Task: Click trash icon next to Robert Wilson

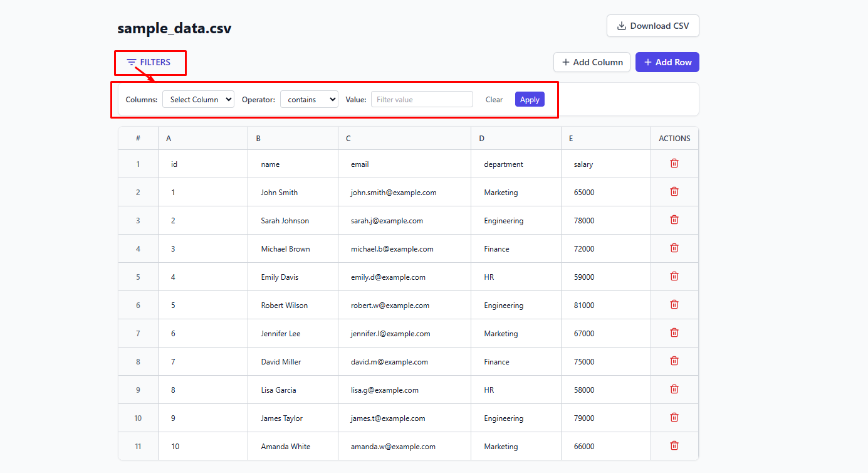Action: coord(674,305)
